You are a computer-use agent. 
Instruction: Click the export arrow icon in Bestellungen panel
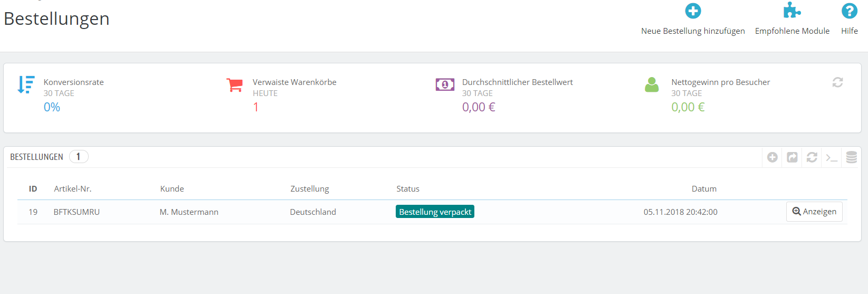[x=792, y=157]
